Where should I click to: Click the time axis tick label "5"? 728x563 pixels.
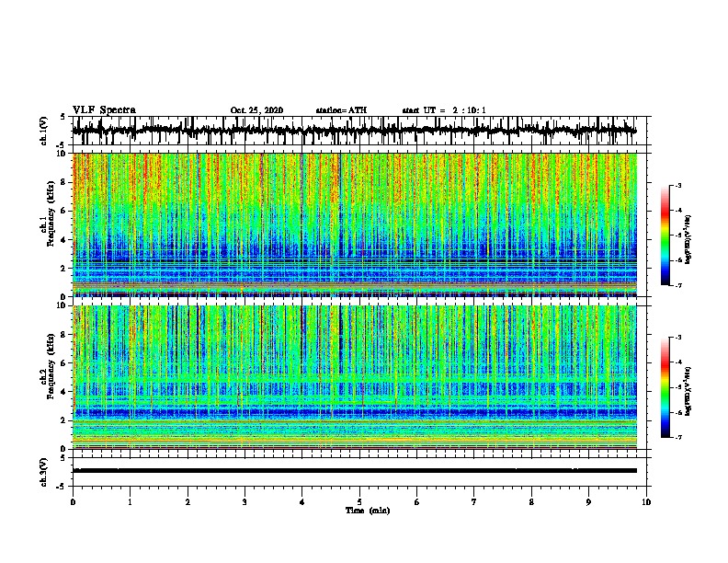(359, 502)
